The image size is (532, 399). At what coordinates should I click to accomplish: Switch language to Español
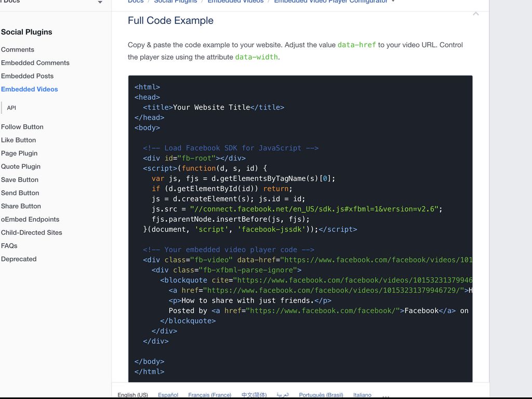(168, 395)
